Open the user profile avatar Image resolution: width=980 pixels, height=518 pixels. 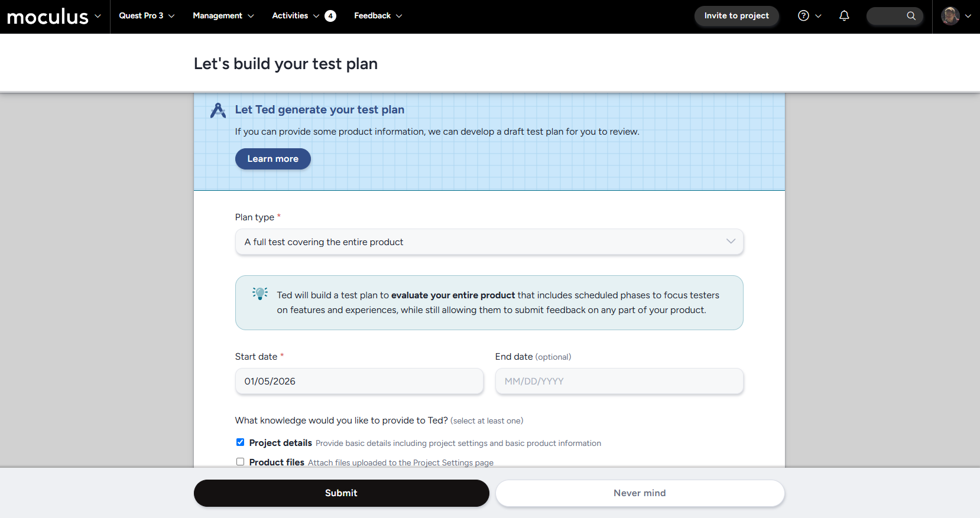950,16
